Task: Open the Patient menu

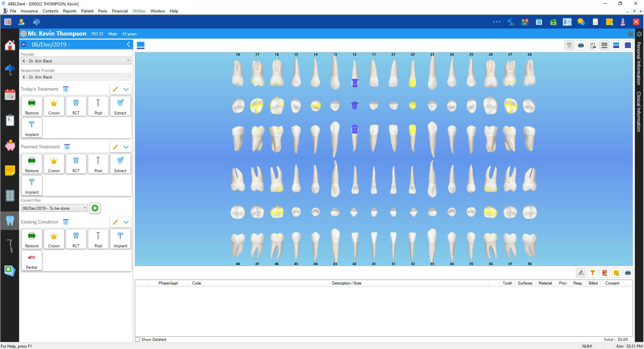Action: (87, 11)
